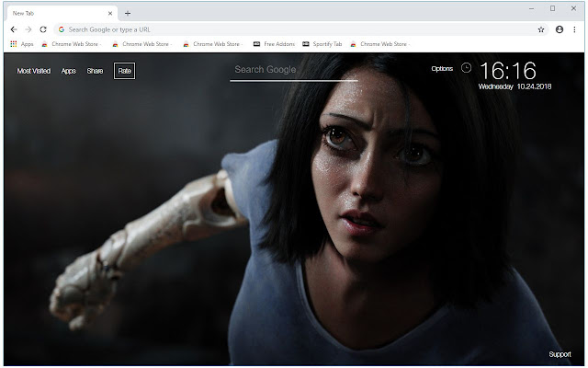The height and width of the screenshot is (368, 588).
Task: Reload the page with the refresh icon
Action: pyautogui.click(x=43, y=29)
